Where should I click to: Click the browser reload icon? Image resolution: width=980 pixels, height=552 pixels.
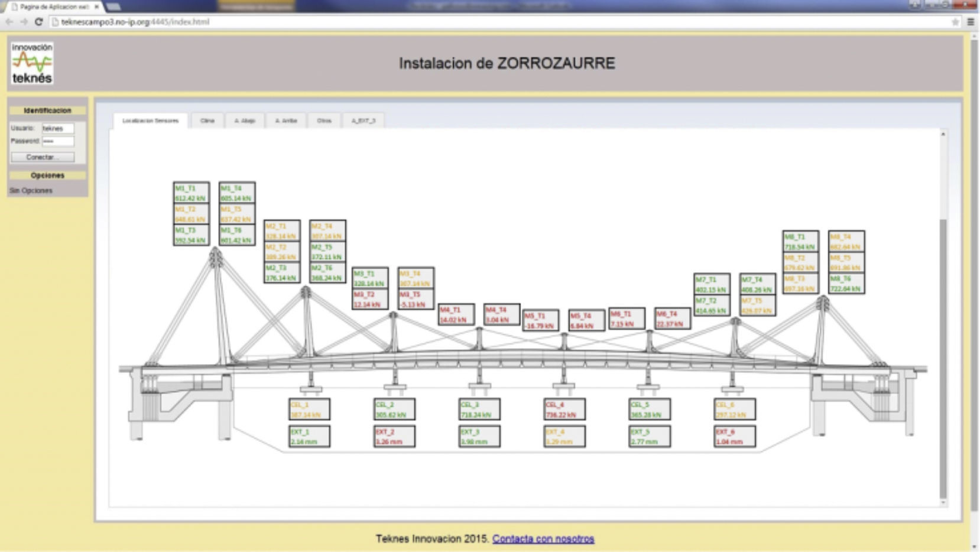pyautogui.click(x=38, y=22)
